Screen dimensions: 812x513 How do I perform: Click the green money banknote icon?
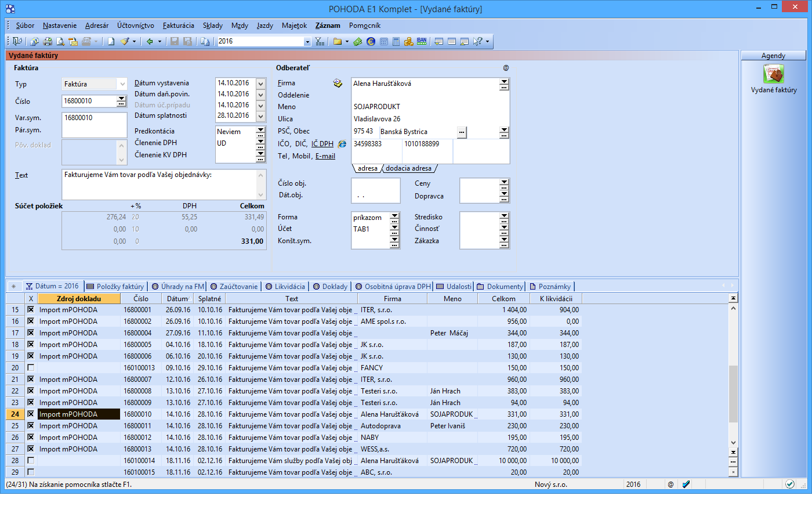point(358,41)
